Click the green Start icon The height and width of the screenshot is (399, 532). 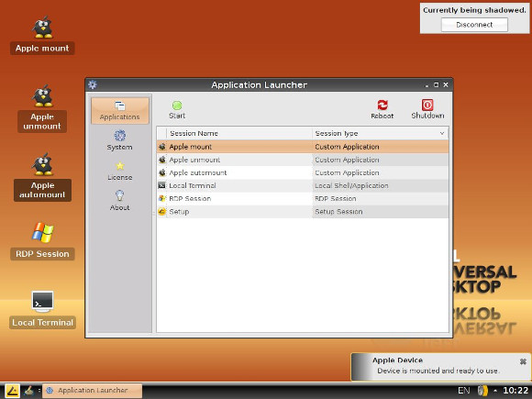point(177,105)
